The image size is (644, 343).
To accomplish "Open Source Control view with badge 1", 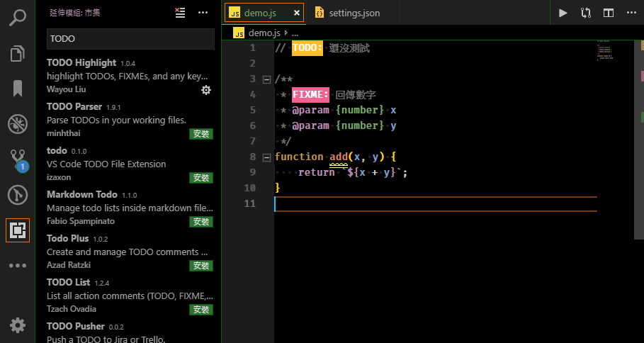I will tap(18, 159).
